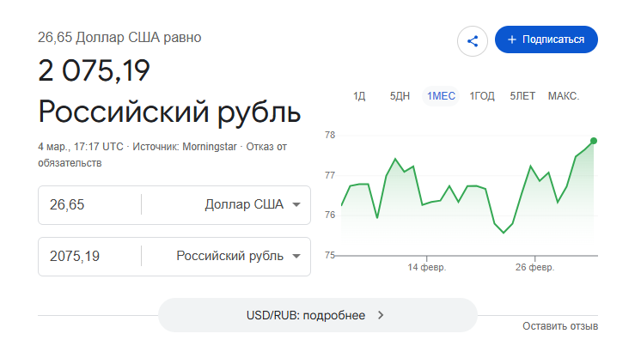
Task: Open the Российский рубль currency dropdown
Action: point(296,256)
